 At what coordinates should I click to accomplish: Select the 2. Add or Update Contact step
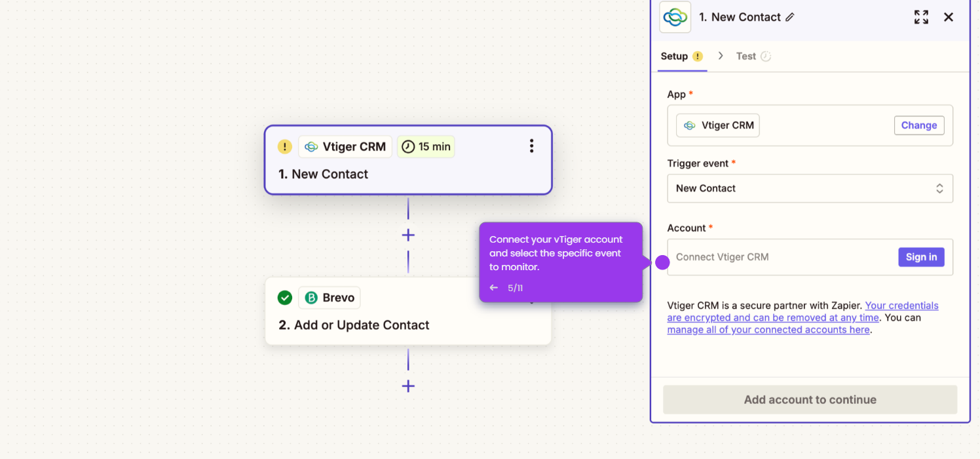pos(408,311)
